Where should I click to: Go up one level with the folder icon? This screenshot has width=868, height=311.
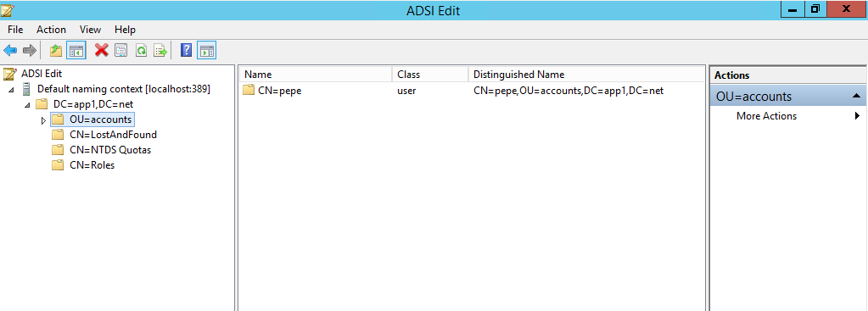[55, 51]
